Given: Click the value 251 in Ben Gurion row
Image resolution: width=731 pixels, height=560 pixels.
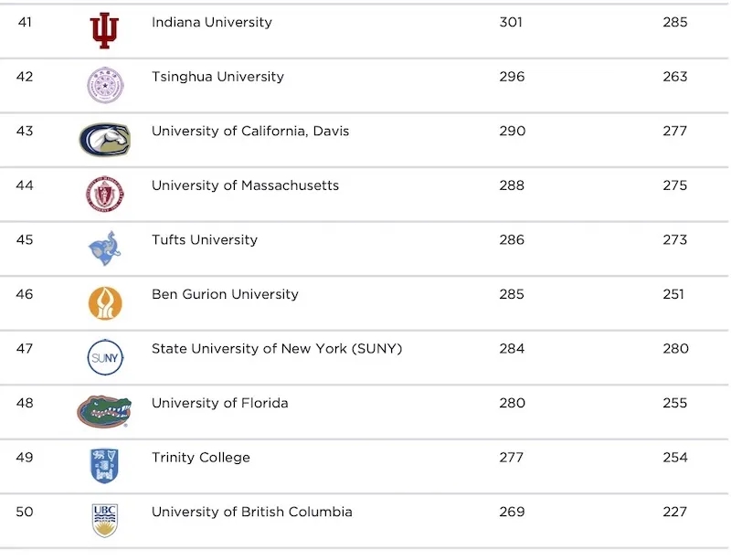Looking at the screenshot, I should coord(673,294).
